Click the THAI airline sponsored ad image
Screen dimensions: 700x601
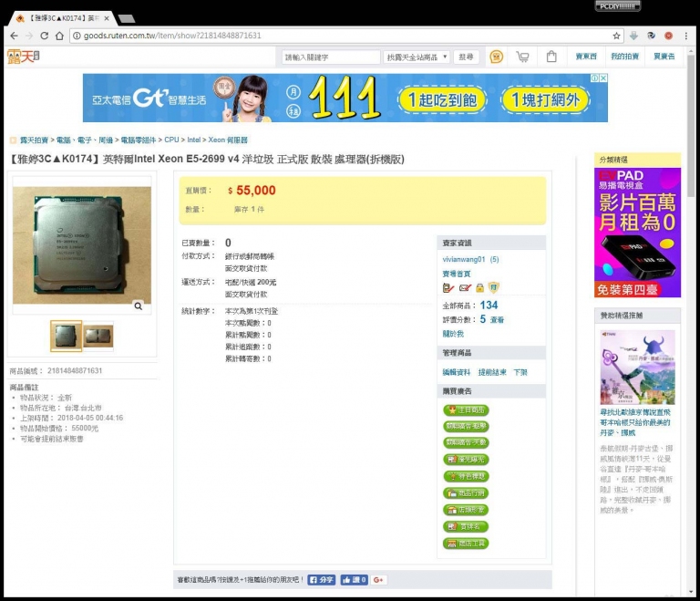[637, 368]
